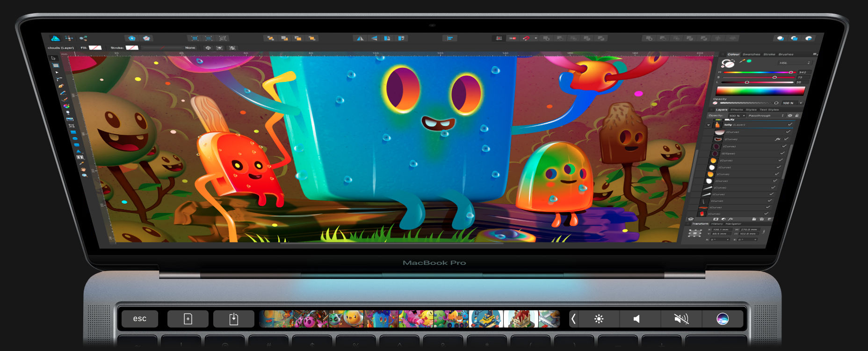868x351 pixels.
Task: Switch to the Effects tab
Action: tap(737, 110)
